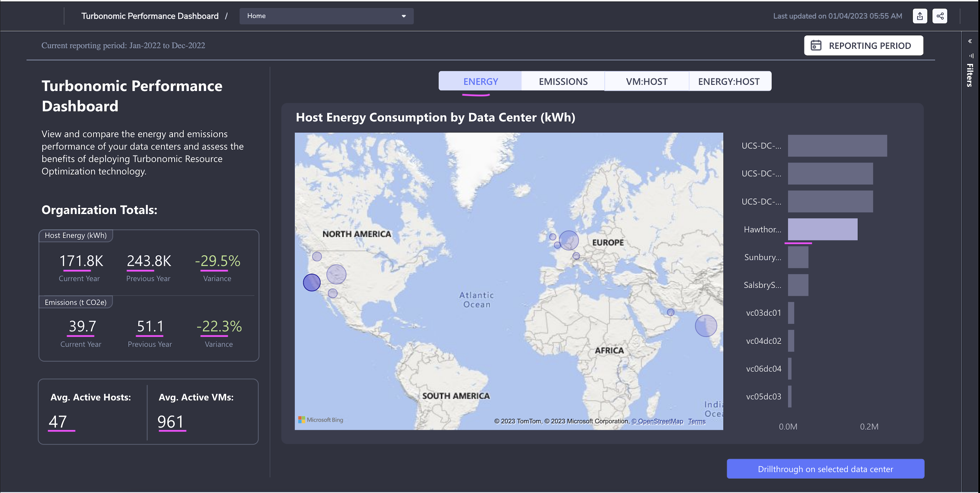Viewport: 980px width, 493px height.
Task: Select the large Europe data center bubble
Action: (569, 240)
